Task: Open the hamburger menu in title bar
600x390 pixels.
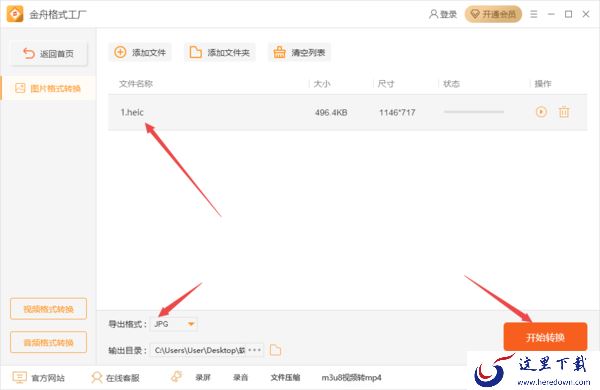Action: [534, 14]
